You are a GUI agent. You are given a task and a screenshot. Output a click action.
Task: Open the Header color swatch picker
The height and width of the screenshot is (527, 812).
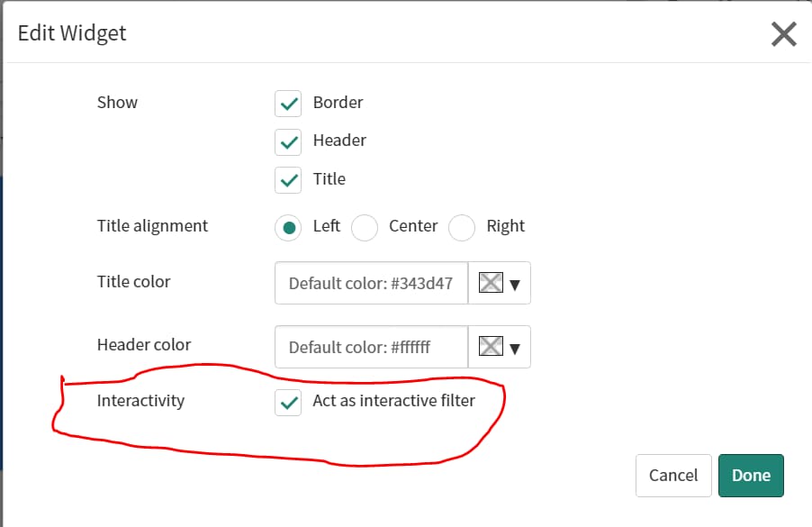point(490,347)
